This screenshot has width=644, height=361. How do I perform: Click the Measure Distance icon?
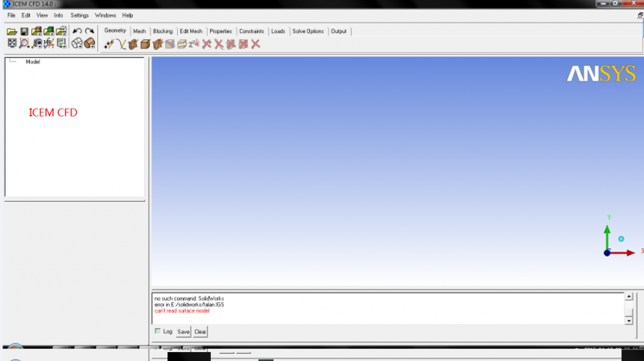click(37, 43)
